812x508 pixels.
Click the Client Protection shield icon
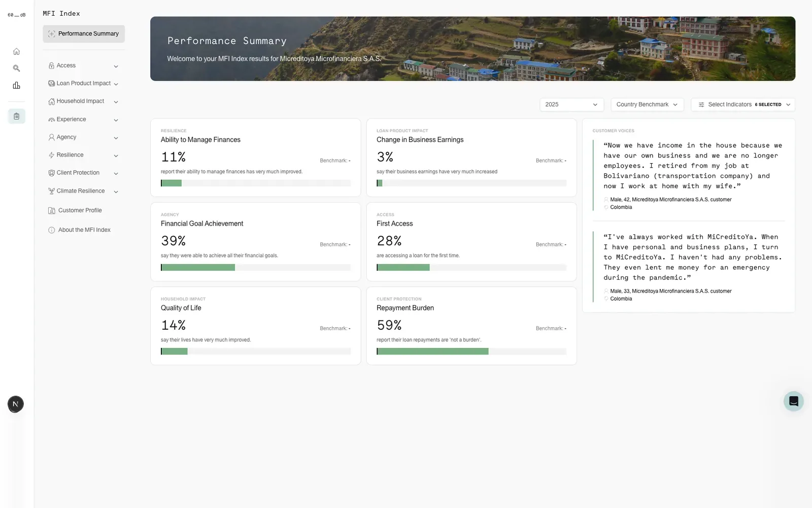click(51, 173)
